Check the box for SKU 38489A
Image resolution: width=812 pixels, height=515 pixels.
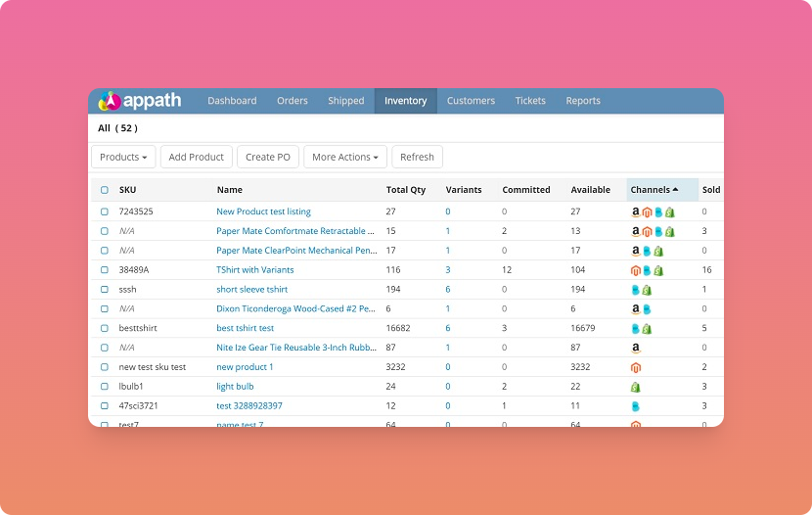tap(105, 270)
